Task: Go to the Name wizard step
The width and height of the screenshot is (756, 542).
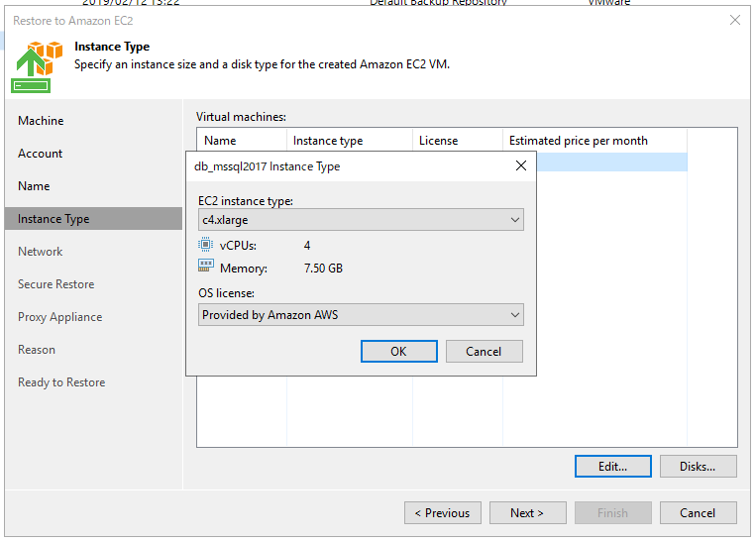Action: 34,186
